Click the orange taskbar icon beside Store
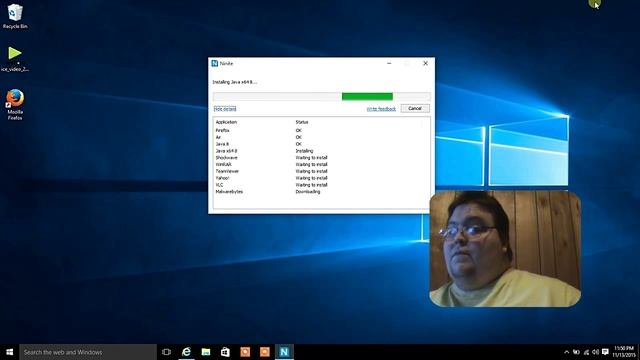 [245, 352]
